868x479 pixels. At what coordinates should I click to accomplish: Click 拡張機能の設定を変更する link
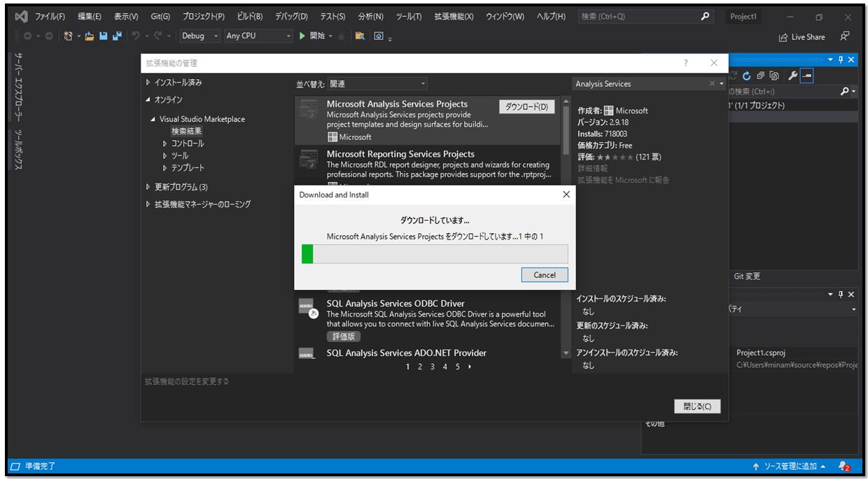[x=187, y=382]
